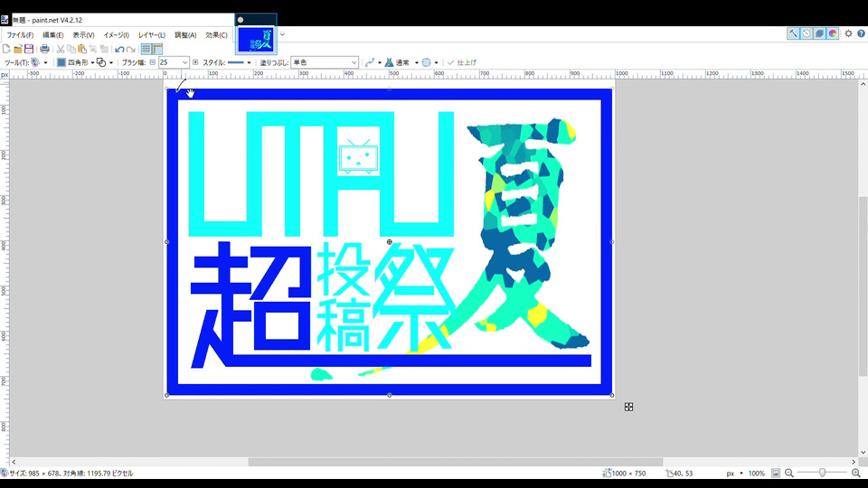
Task: Click the vertical scrollbar thumb
Action: 863,286
